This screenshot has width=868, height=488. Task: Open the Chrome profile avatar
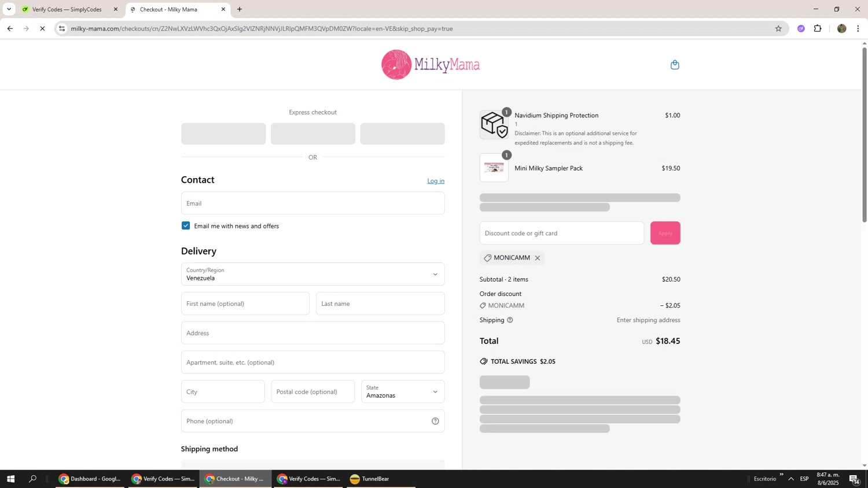tap(841, 28)
